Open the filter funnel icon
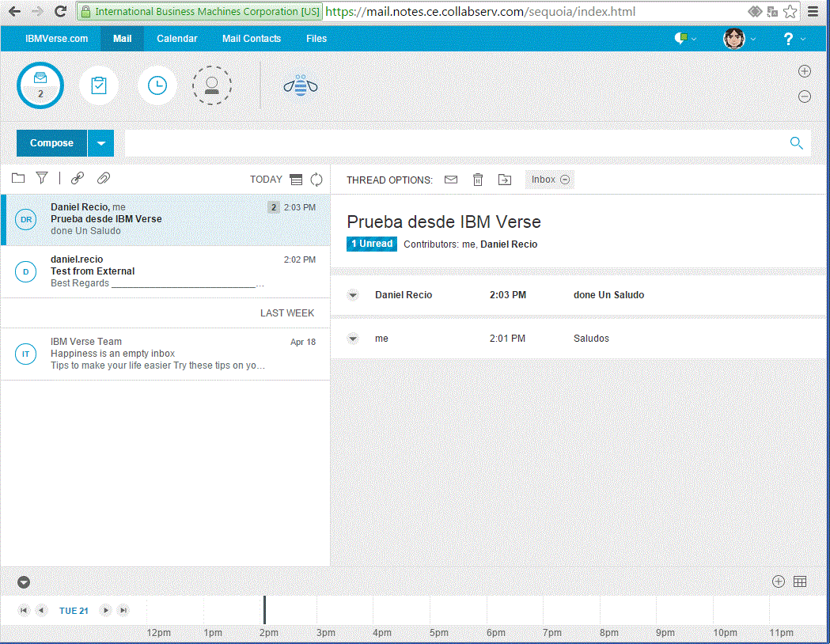830x644 pixels. [42, 178]
